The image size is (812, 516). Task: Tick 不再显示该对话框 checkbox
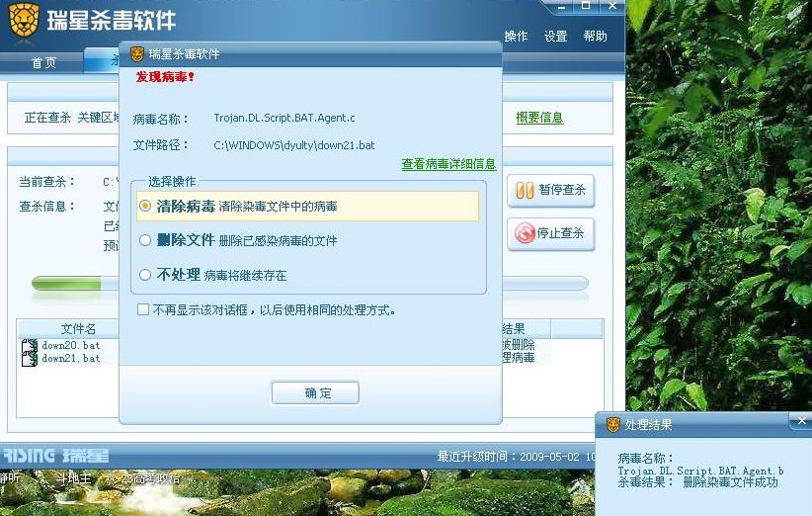[143, 309]
